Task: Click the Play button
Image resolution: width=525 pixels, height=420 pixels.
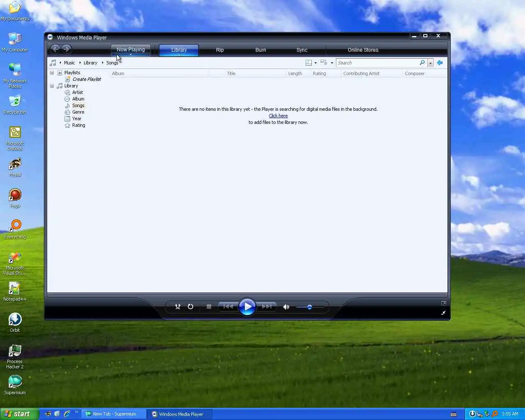Action: [247, 306]
